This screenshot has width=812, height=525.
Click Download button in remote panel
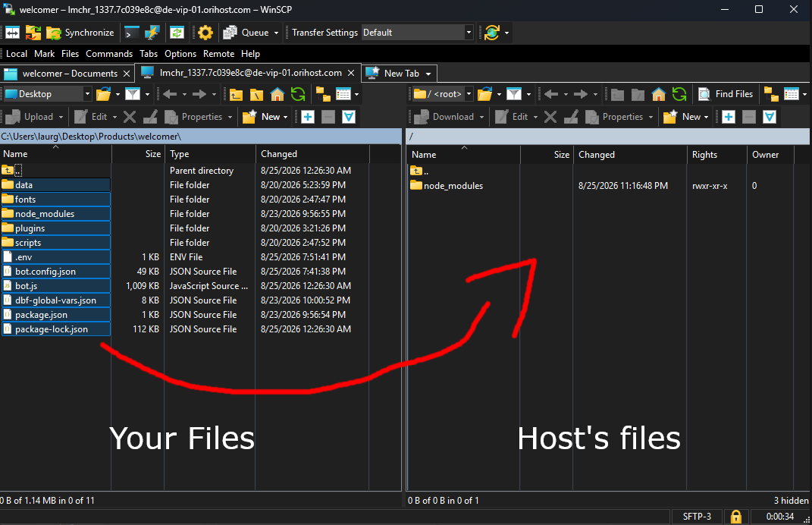(x=445, y=117)
